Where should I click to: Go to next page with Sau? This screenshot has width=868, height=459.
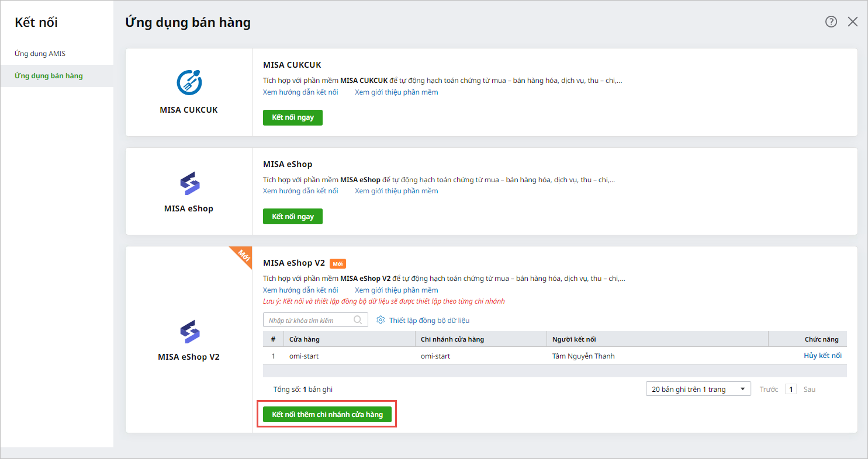(809, 390)
